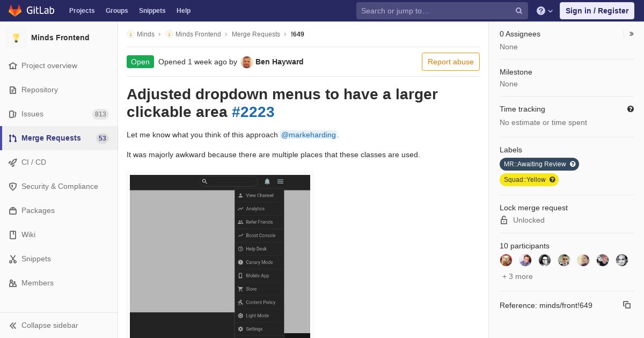
Task: Click Sign in / Register button
Action: click(x=597, y=11)
